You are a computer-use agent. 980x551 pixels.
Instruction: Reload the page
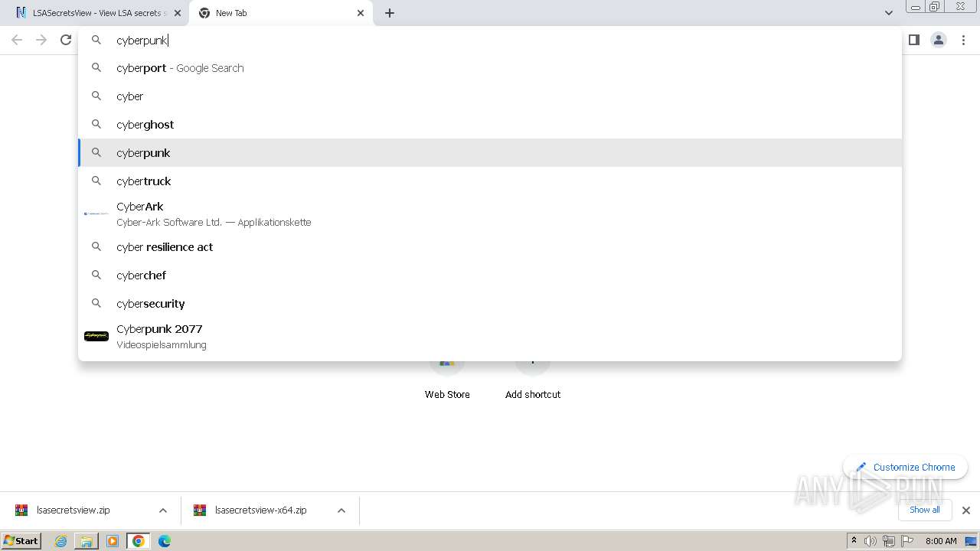[x=66, y=40]
